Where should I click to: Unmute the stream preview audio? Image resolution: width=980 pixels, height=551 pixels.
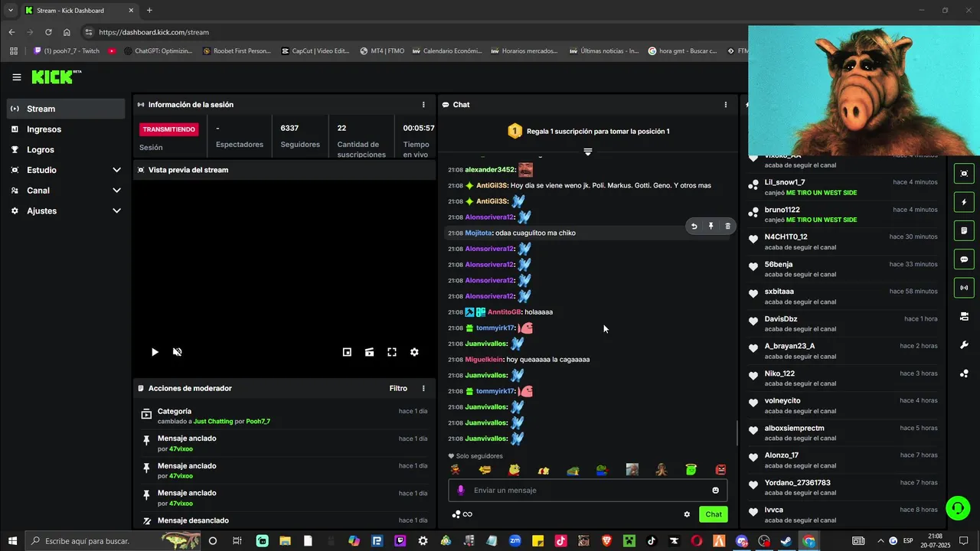pyautogui.click(x=177, y=352)
